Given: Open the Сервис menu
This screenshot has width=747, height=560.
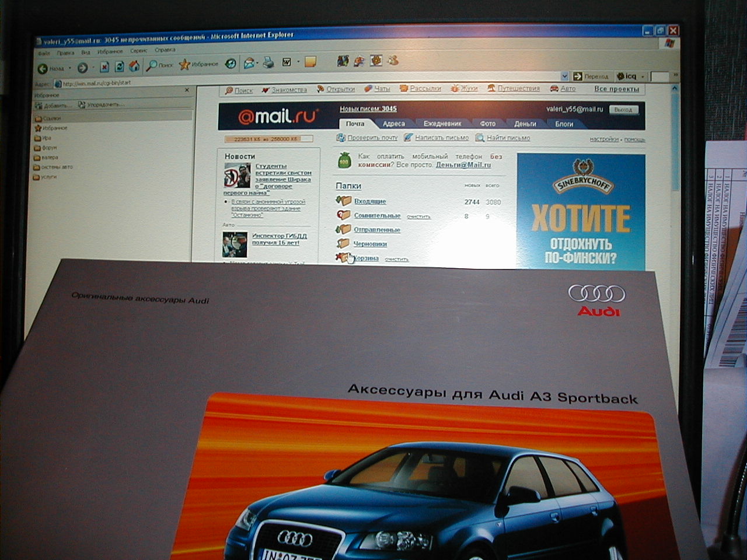Looking at the screenshot, I should point(138,51).
